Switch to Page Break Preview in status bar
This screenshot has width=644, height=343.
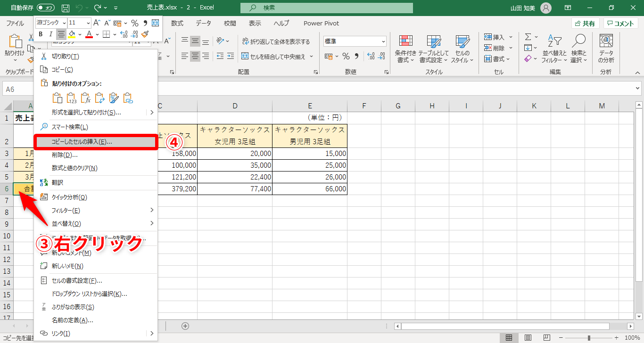click(x=547, y=338)
